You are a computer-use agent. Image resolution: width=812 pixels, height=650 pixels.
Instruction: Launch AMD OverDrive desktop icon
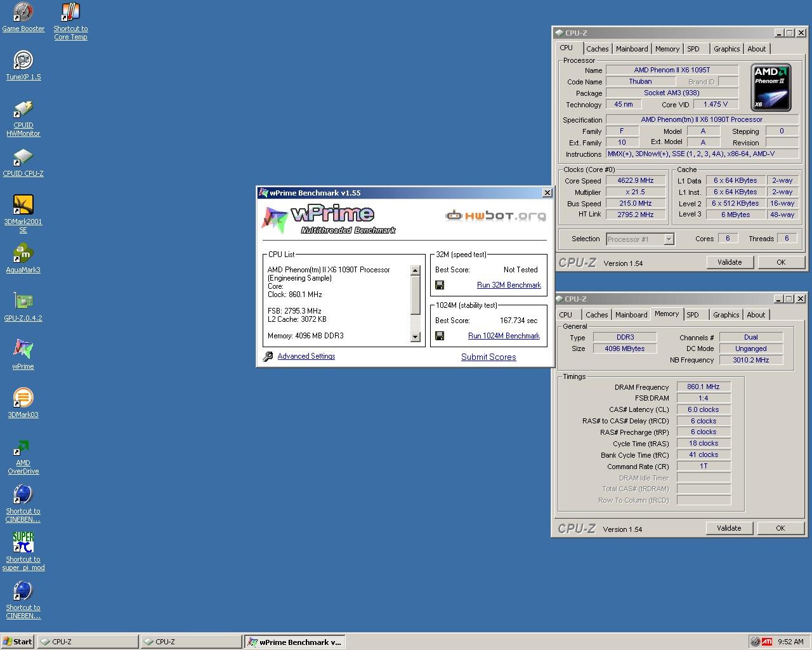point(23,456)
